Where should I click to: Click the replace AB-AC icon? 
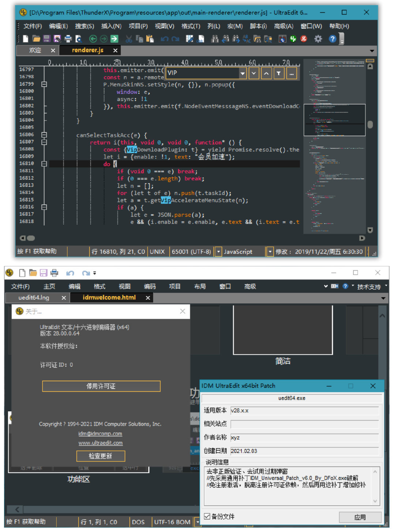[x=247, y=39]
